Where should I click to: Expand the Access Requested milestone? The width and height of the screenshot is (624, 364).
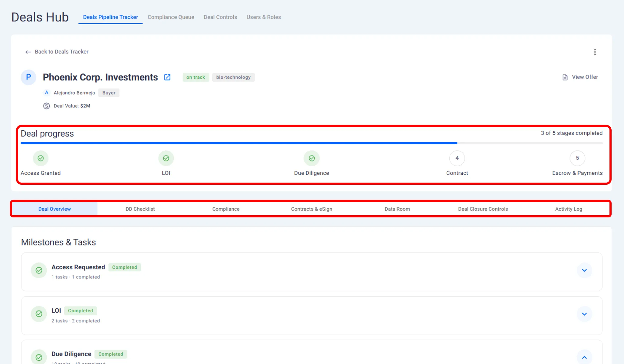point(584,270)
